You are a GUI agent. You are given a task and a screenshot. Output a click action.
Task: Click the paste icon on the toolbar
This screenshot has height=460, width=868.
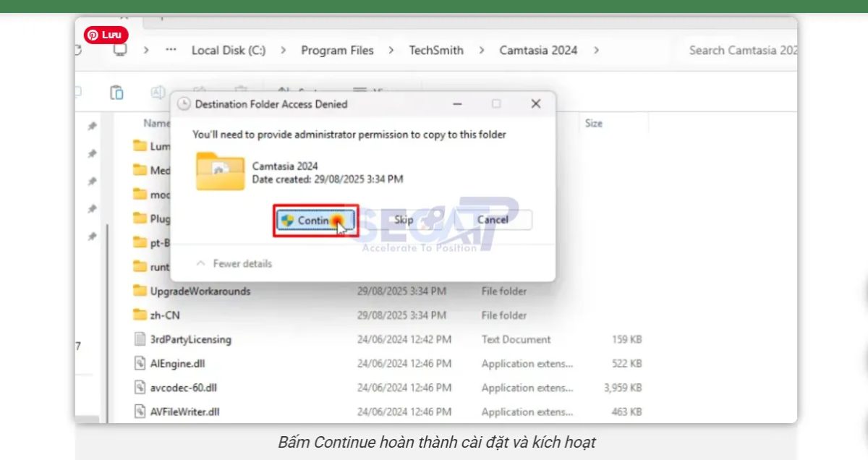tap(116, 90)
